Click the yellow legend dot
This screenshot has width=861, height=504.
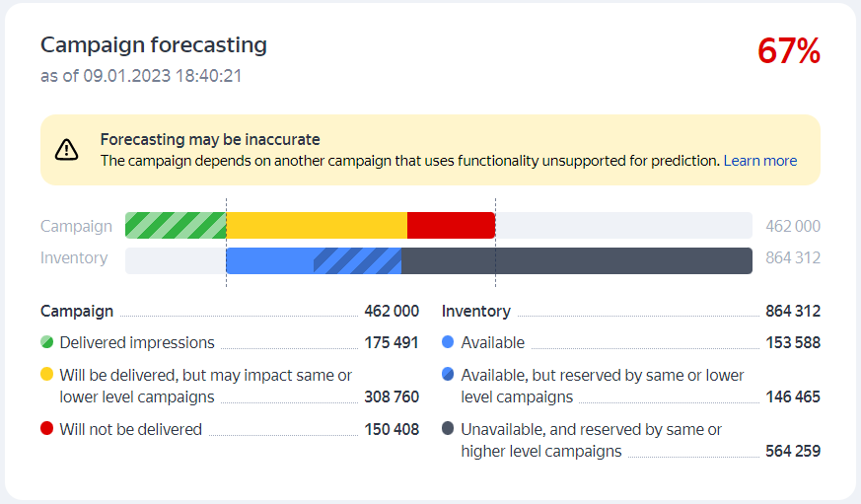[x=47, y=376]
